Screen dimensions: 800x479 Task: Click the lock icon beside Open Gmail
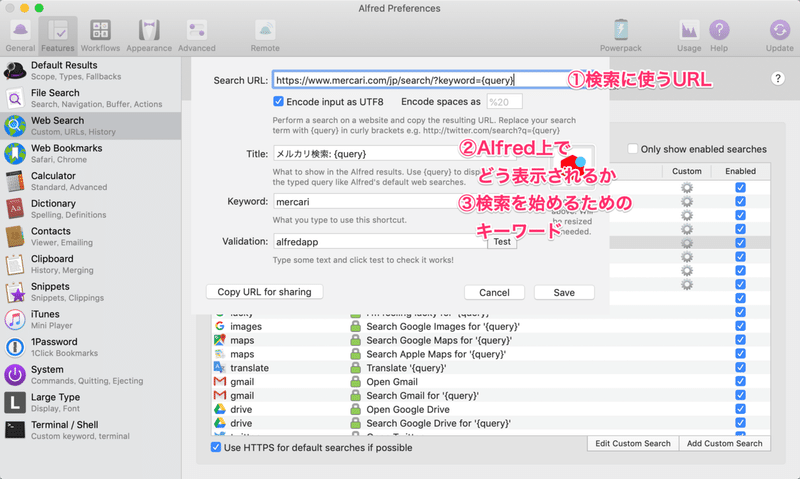tap(355, 382)
